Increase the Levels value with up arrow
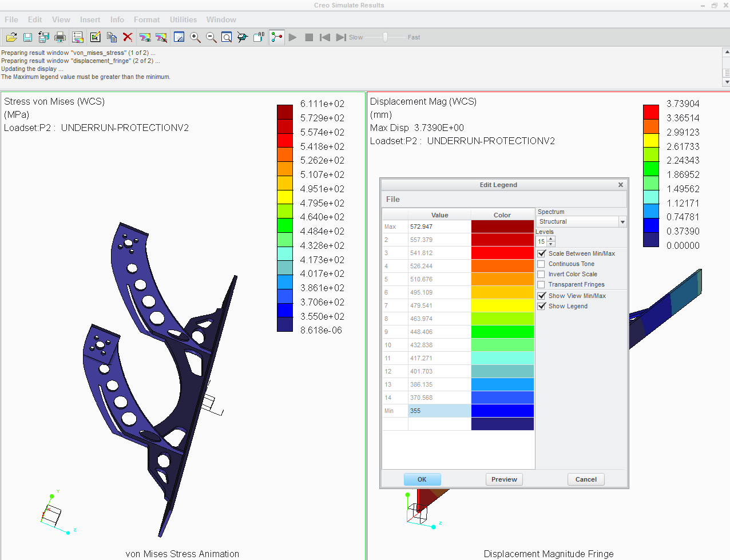 [551, 239]
